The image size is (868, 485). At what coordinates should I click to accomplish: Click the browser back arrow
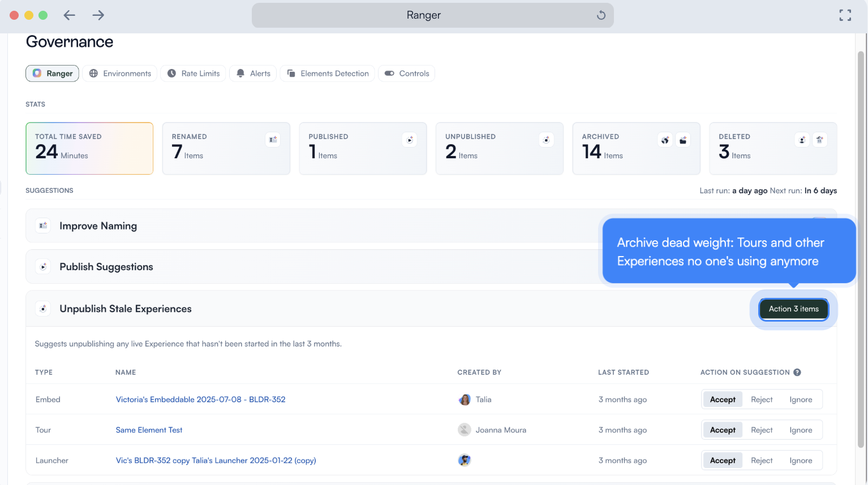[70, 15]
